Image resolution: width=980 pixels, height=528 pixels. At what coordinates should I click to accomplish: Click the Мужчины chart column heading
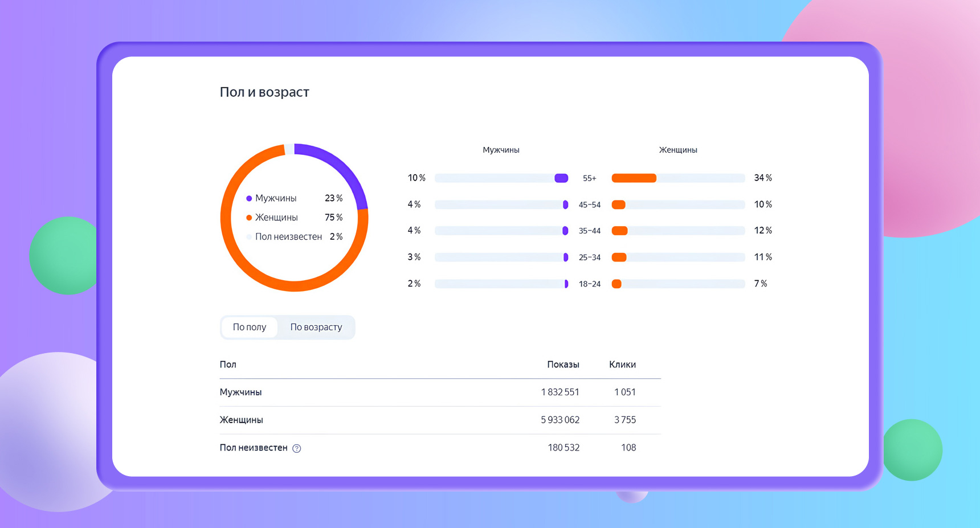click(x=501, y=150)
